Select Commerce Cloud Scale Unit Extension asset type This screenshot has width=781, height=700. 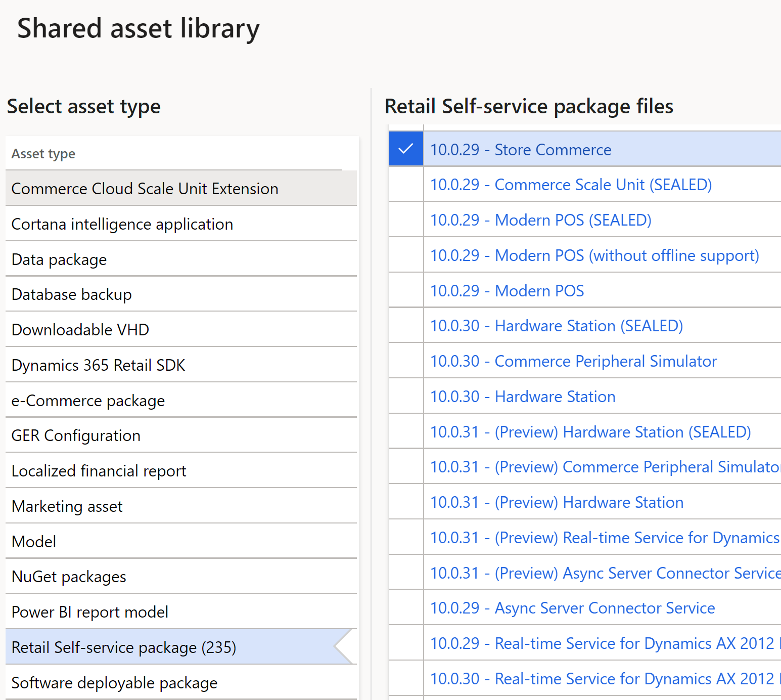pos(181,188)
